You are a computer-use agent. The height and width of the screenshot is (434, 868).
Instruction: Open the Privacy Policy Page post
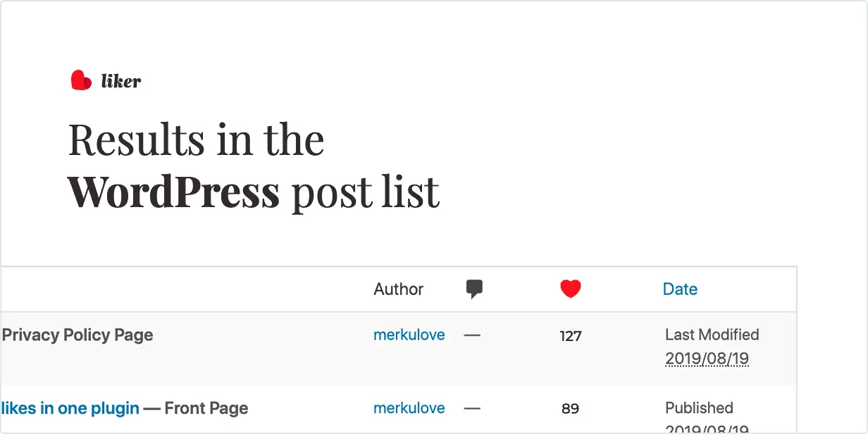coord(77,335)
